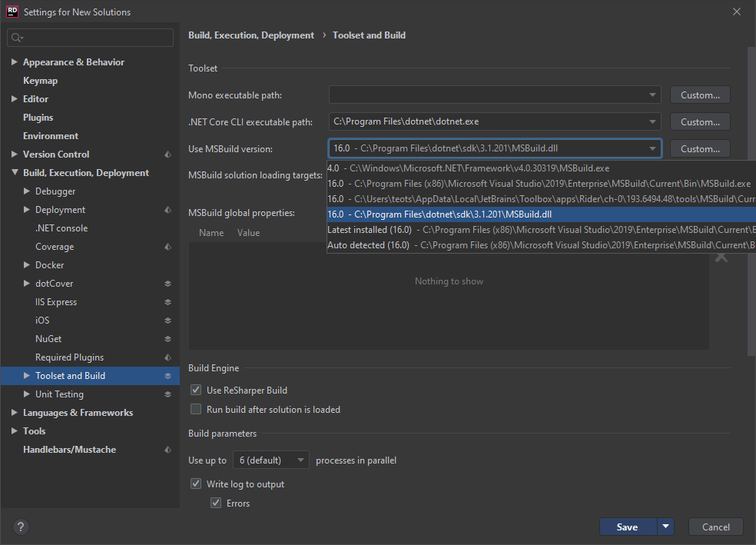This screenshot has height=545, width=756.
Task: Uncheck Write log to output
Action: [x=196, y=484]
